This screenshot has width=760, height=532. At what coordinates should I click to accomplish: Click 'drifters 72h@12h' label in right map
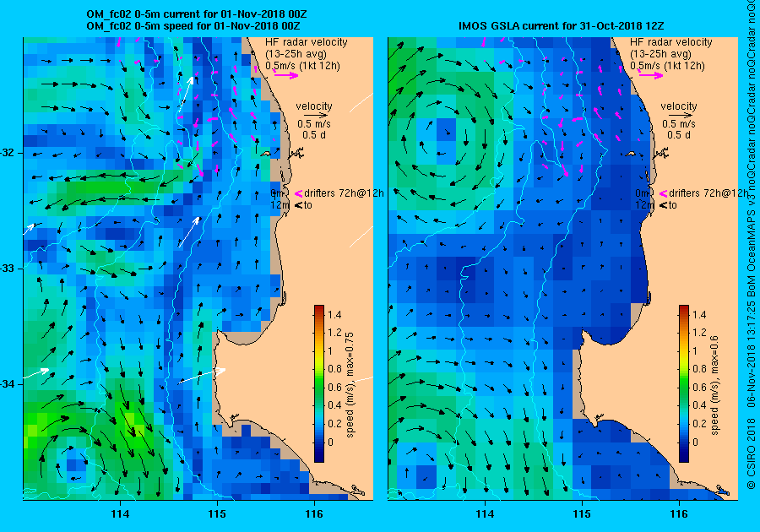(x=708, y=193)
